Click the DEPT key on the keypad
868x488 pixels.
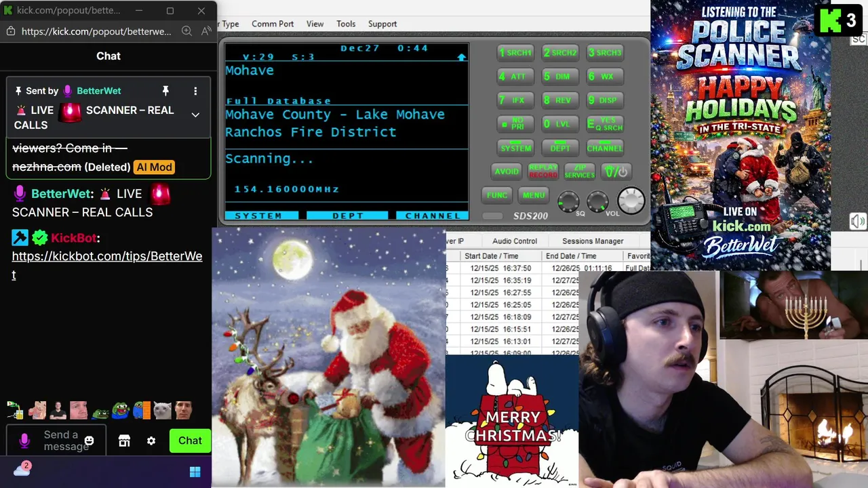(560, 148)
